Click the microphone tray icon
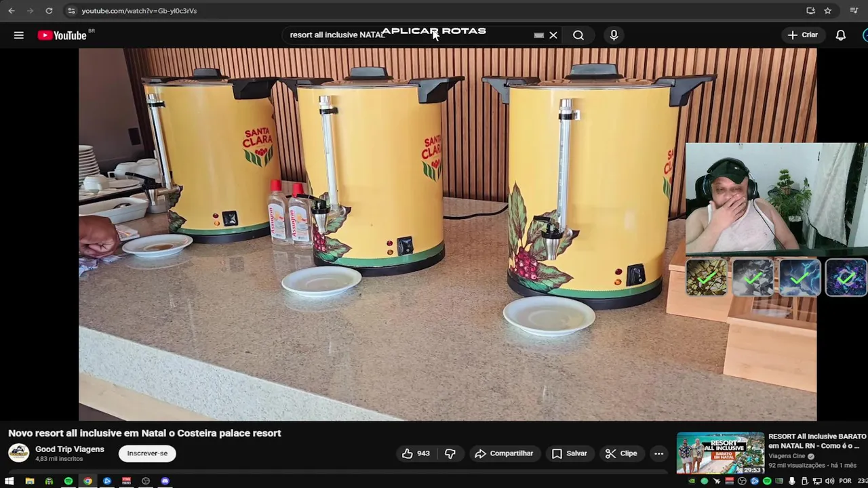The height and width of the screenshot is (488, 868). coord(792,481)
